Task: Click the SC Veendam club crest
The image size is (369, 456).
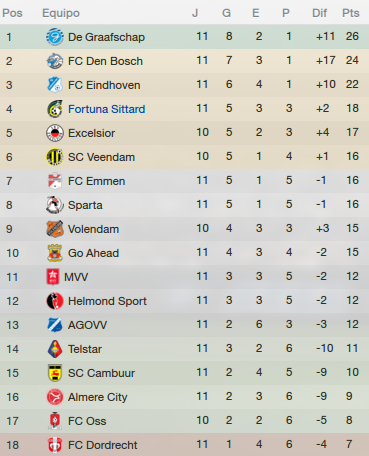Action: pos(55,157)
